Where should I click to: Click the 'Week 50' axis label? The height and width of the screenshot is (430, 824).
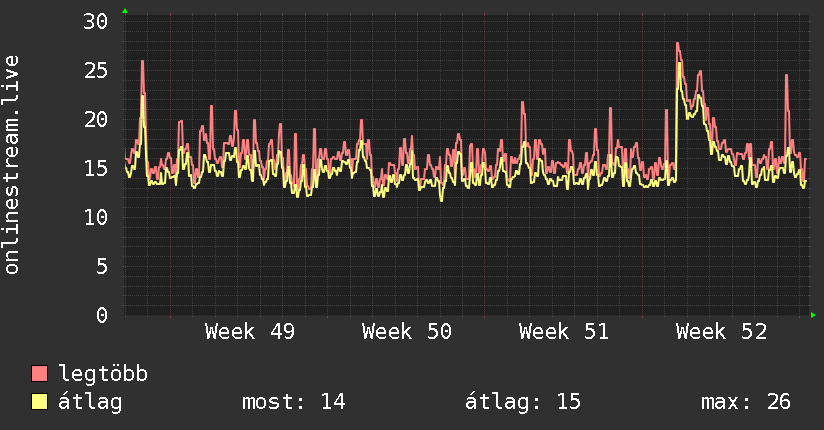point(407,332)
